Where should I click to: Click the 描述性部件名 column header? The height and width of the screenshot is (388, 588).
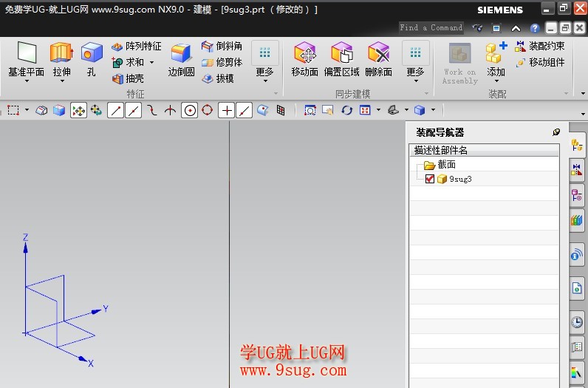(x=484, y=151)
